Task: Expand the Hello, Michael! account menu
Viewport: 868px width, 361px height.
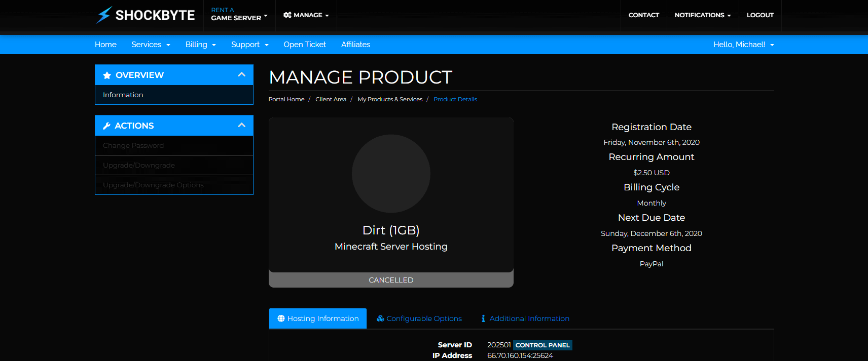Action: [x=743, y=45]
